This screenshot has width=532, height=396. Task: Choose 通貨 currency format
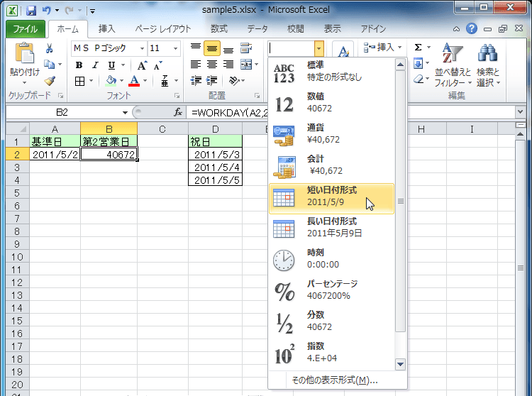(331, 134)
